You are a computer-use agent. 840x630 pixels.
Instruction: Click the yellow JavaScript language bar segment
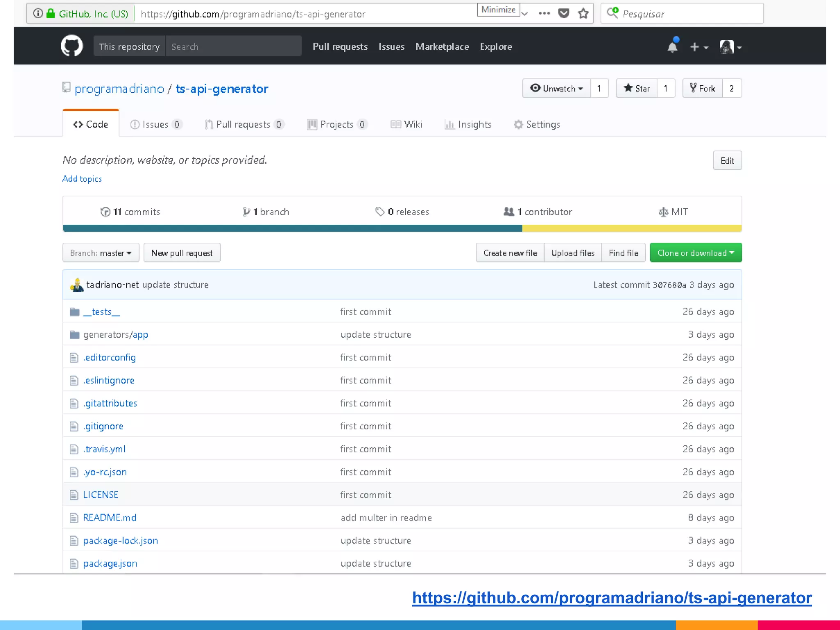coord(632,228)
